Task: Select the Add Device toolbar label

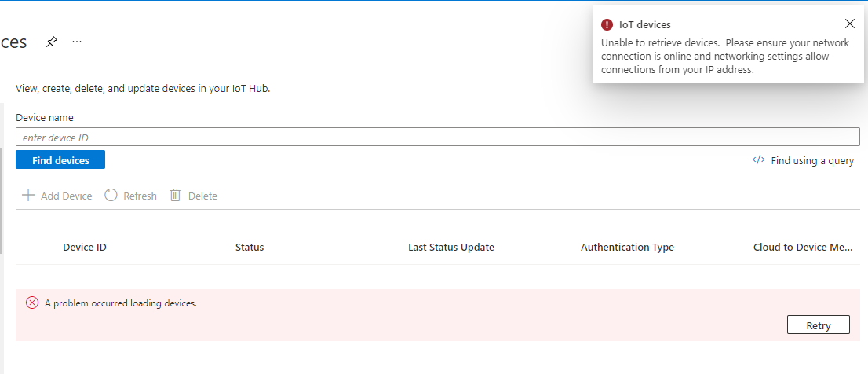Action: point(67,196)
